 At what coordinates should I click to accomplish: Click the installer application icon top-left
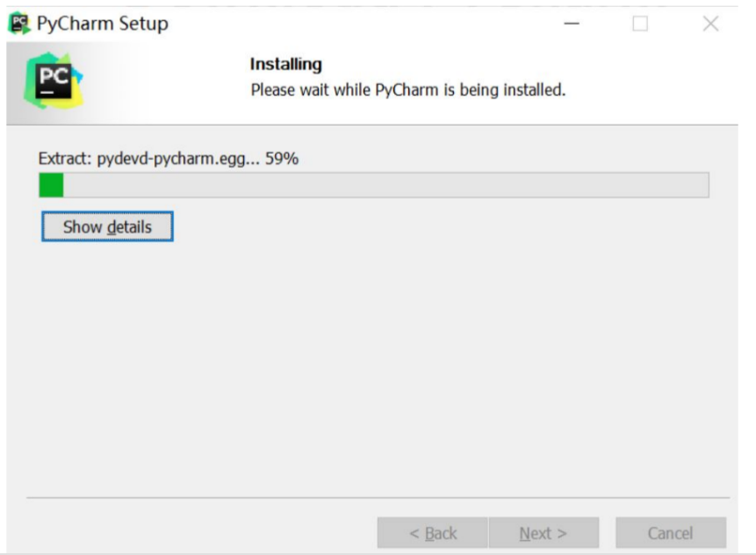point(19,22)
